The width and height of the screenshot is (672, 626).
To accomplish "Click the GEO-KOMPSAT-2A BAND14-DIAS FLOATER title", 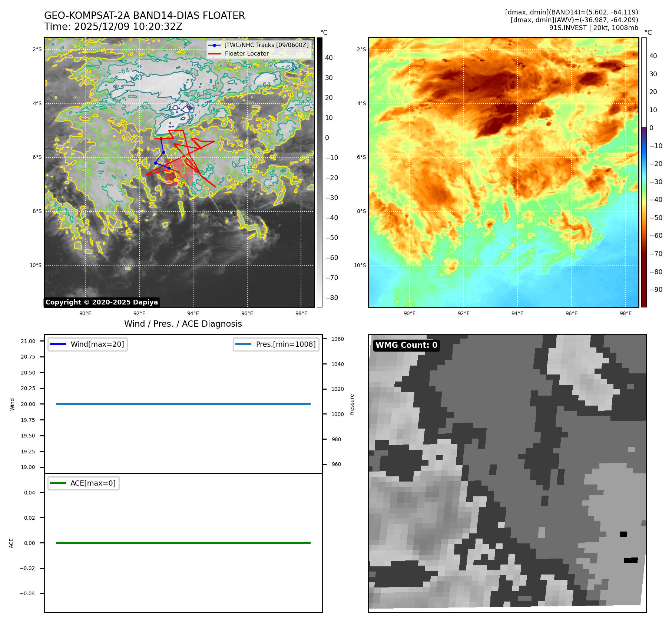I will point(144,16).
